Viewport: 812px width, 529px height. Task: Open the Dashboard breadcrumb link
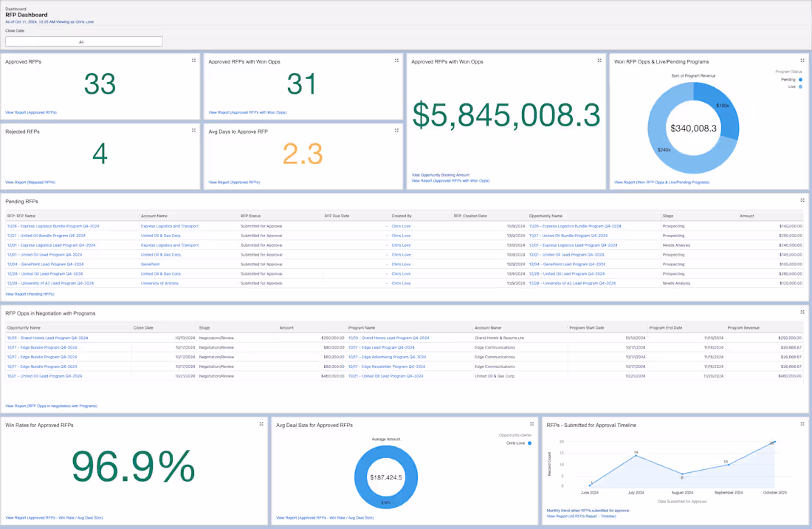pyautogui.click(x=16, y=7)
